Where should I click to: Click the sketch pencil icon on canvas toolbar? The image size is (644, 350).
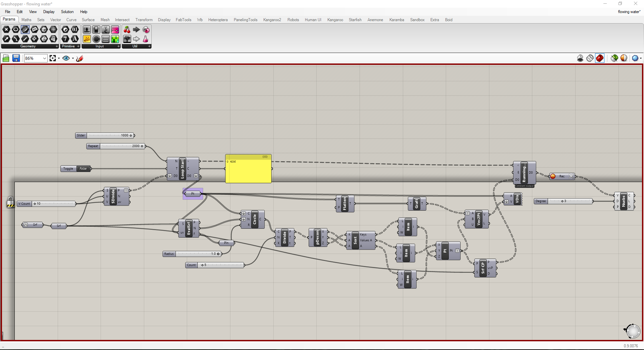coord(79,58)
